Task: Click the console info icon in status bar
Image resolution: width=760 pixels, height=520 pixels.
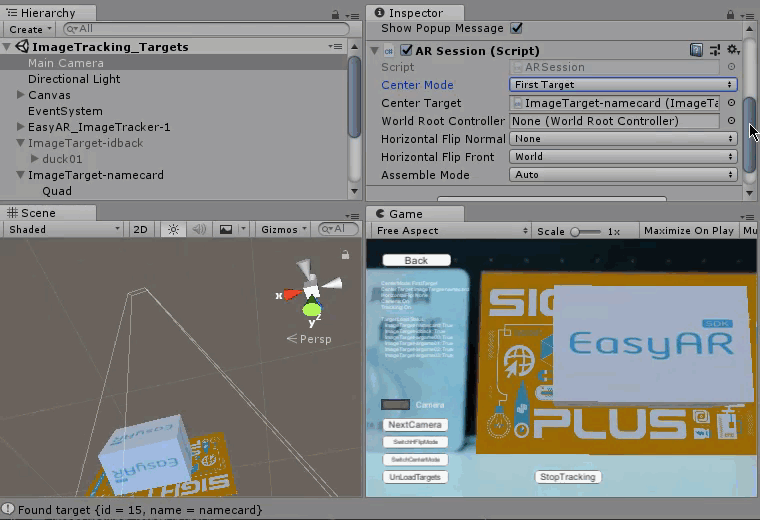Action: 8,509
